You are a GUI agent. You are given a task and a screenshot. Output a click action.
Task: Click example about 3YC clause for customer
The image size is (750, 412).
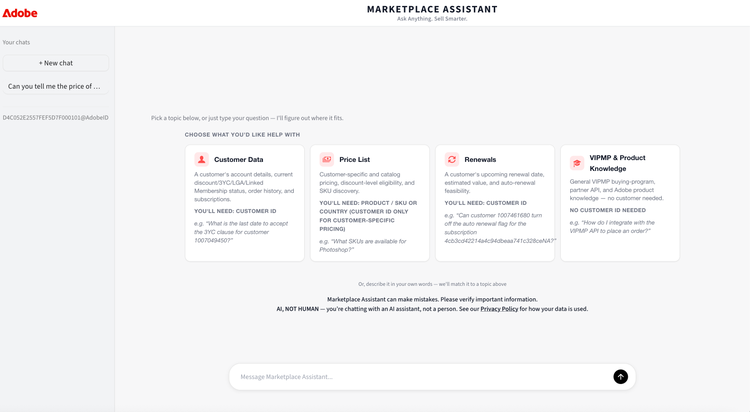coord(241,232)
